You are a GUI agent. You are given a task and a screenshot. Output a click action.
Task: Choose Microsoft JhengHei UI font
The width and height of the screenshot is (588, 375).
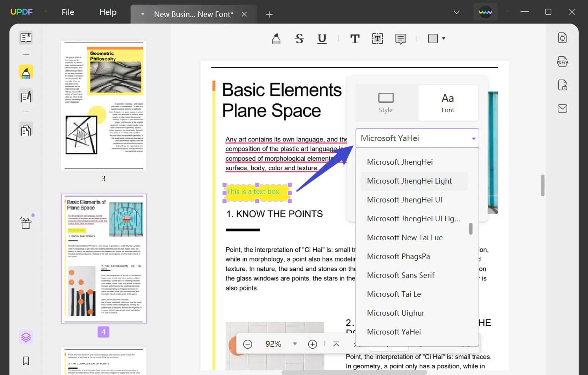tap(415, 200)
